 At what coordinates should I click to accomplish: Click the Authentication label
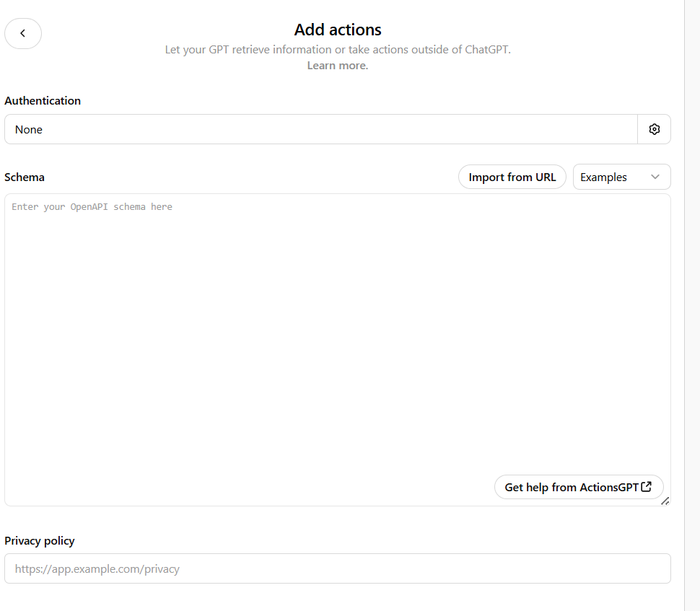tap(43, 101)
